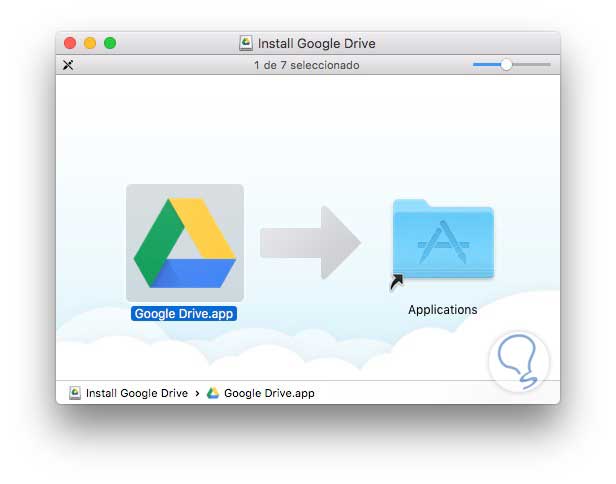This screenshot has height=484, width=616.
Task: Click the Applications folder label
Action: coord(443,310)
